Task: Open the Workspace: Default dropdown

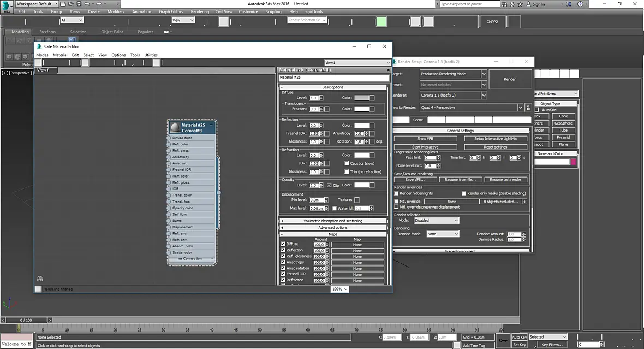Action: [36, 4]
